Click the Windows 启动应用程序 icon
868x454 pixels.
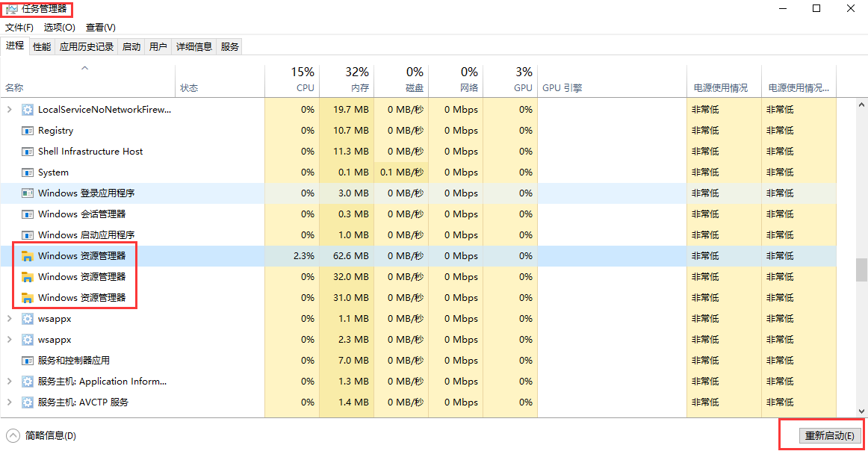27,235
